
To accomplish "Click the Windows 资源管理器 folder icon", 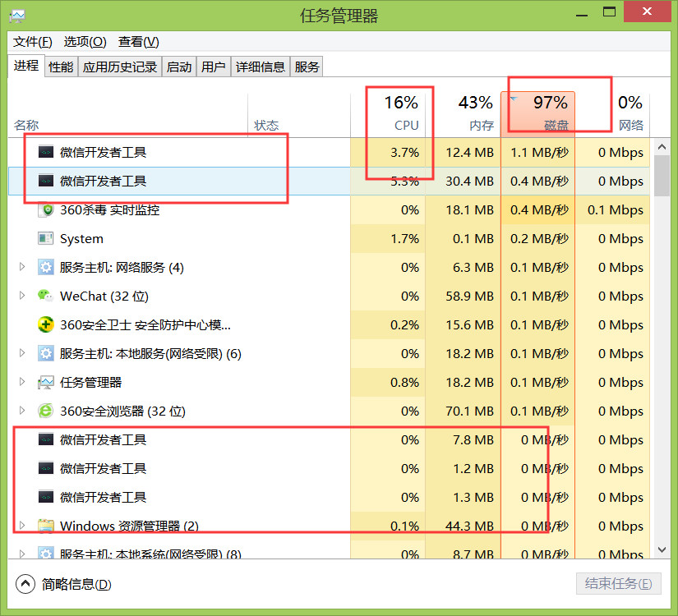I will tap(46, 526).
